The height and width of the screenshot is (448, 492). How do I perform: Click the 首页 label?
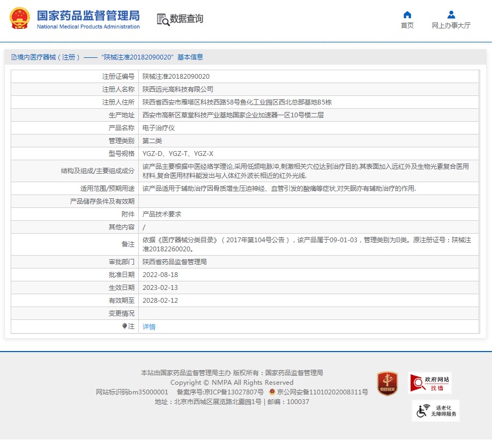(x=407, y=25)
